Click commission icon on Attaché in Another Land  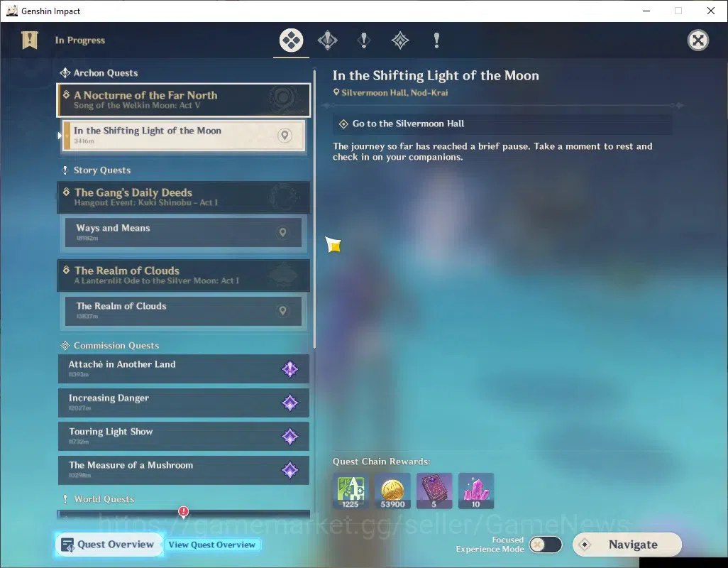[x=289, y=369]
